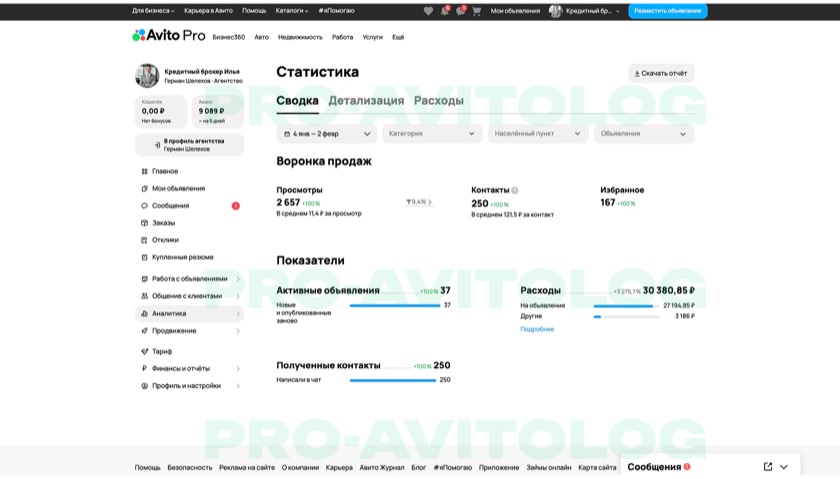Open Для бизнеса dropdown menu
840x479 pixels.
tap(153, 11)
